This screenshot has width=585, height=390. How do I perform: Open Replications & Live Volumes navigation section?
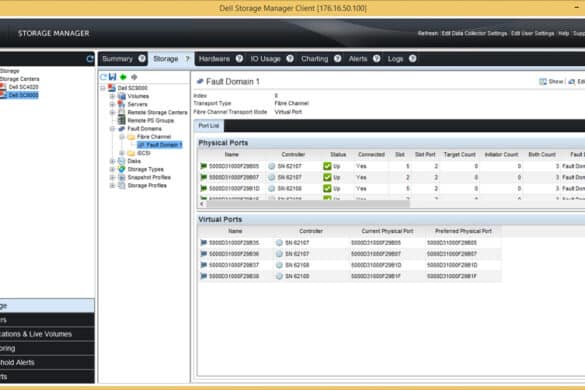(x=47, y=334)
